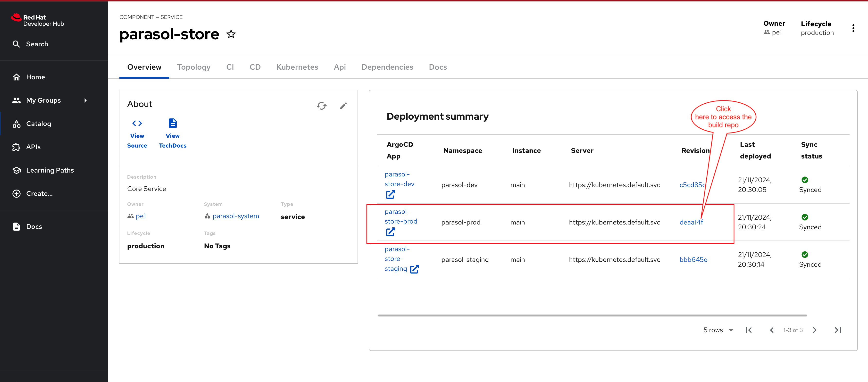
Task: Open Catalog from sidebar
Action: tap(32, 124)
